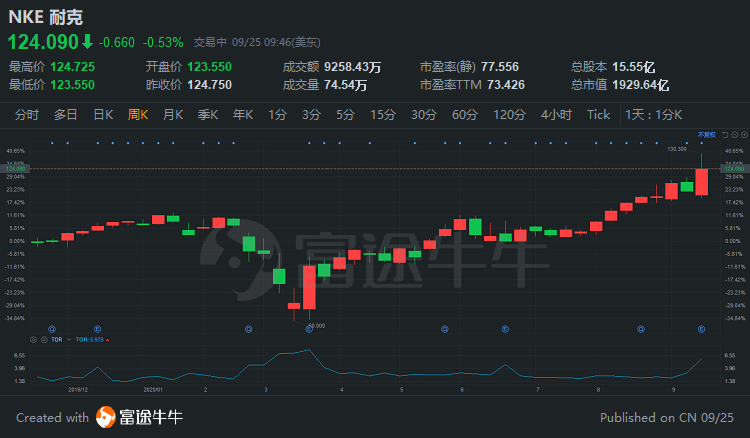Click the NKE 耐克 stock title
The width and height of the screenshot is (750, 438).
45,17
